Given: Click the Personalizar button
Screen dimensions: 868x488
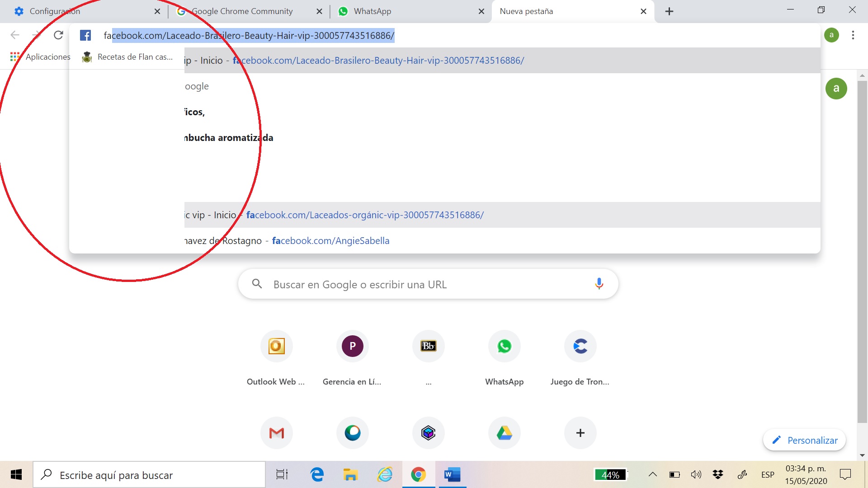Looking at the screenshot, I should pos(805,440).
